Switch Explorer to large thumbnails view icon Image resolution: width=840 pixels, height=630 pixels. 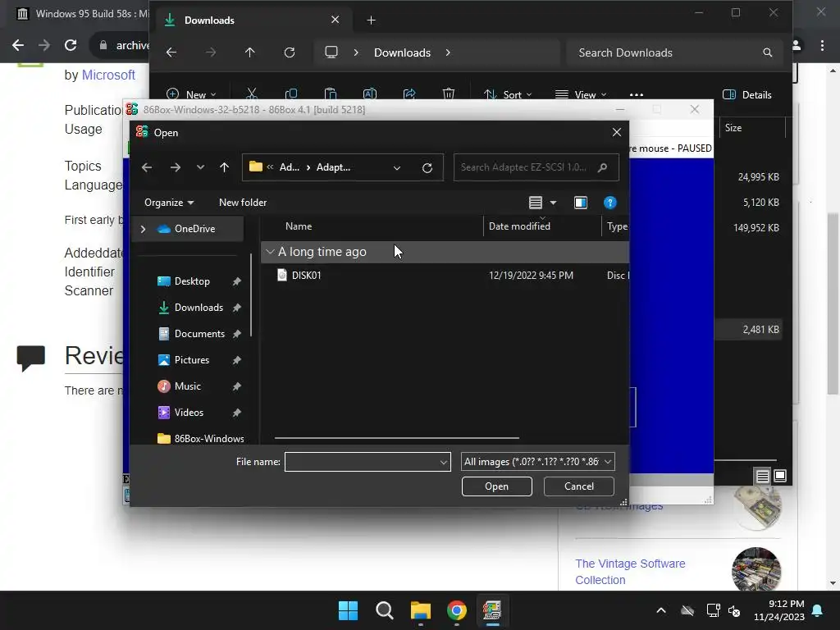(780, 476)
